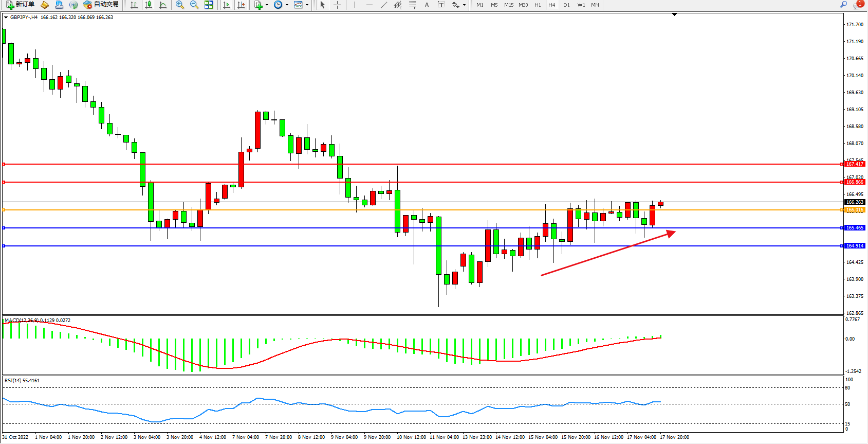Switch chart to line chart display
The height and width of the screenshot is (444, 868).
tap(163, 5)
